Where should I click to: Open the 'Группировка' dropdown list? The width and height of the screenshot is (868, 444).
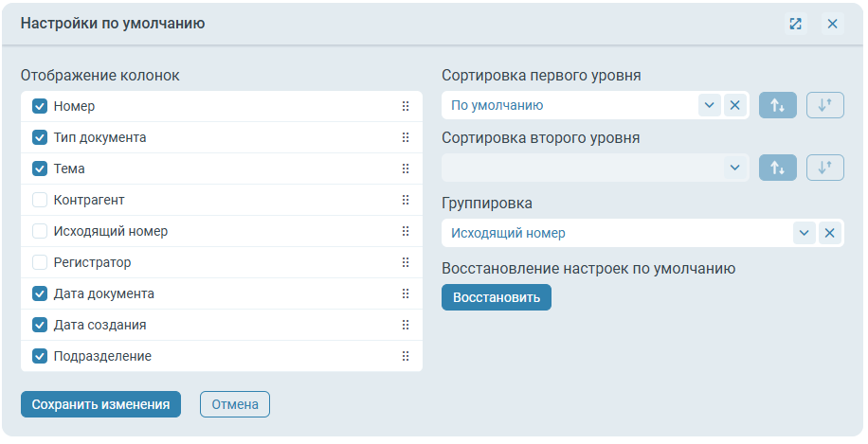[x=804, y=233]
